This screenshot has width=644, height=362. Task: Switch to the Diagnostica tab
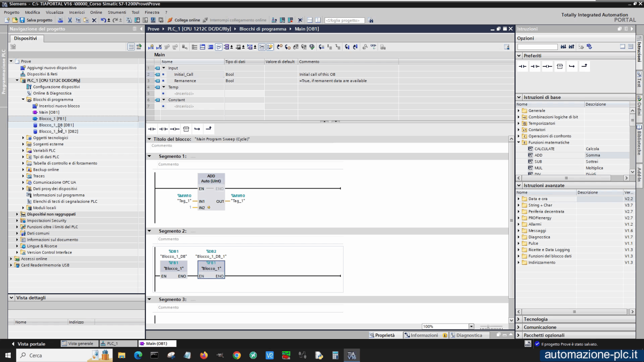pyautogui.click(x=469, y=335)
